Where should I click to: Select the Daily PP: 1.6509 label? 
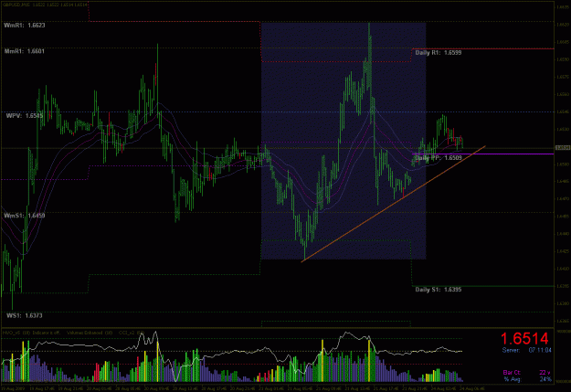coord(439,158)
